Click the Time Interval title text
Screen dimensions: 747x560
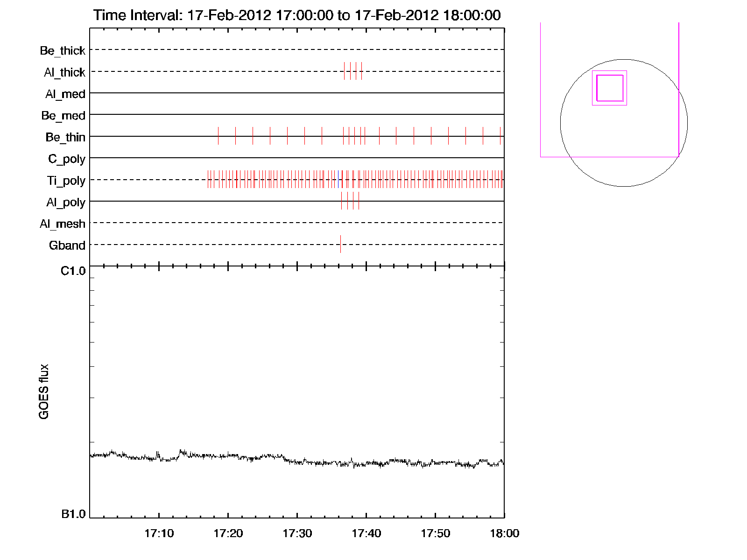pyautogui.click(x=297, y=15)
